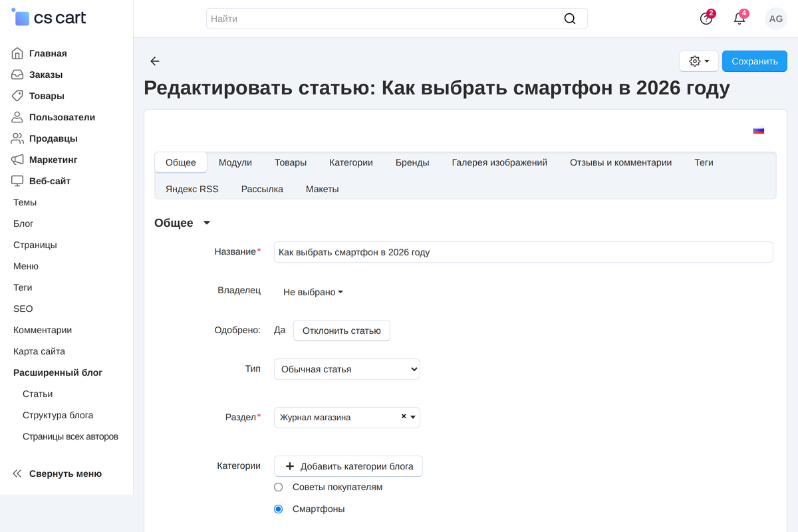Open the Галерея изображений tab
Viewport: 798px width, 532px height.
pos(499,162)
